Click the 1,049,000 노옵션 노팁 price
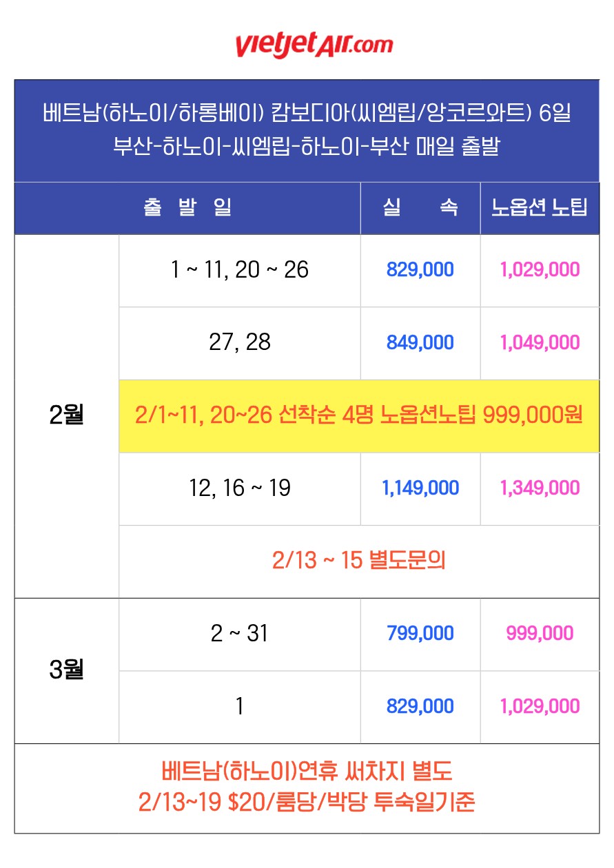The width and height of the screenshot is (614, 868). coord(540,342)
